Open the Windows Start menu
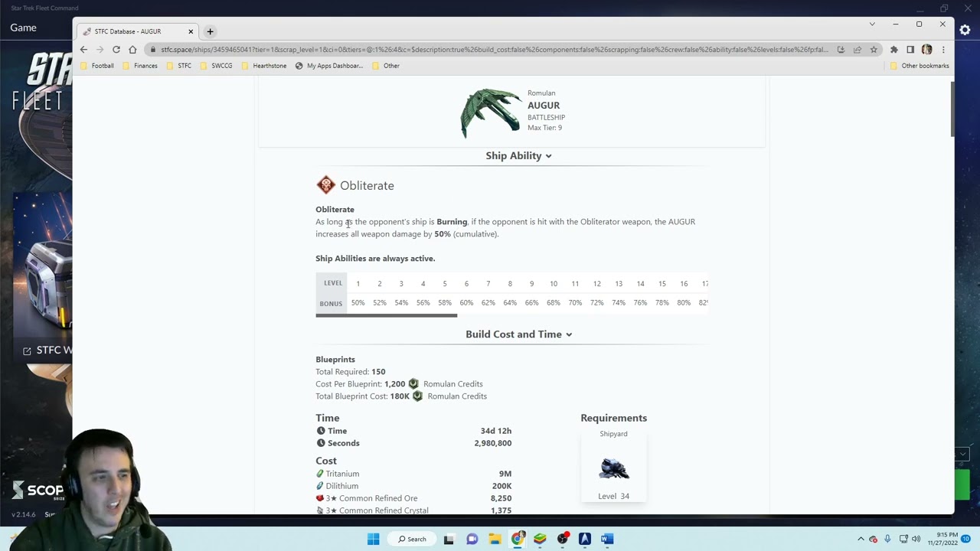Viewport: 980px width, 551px height. click(x=373, y=539)
